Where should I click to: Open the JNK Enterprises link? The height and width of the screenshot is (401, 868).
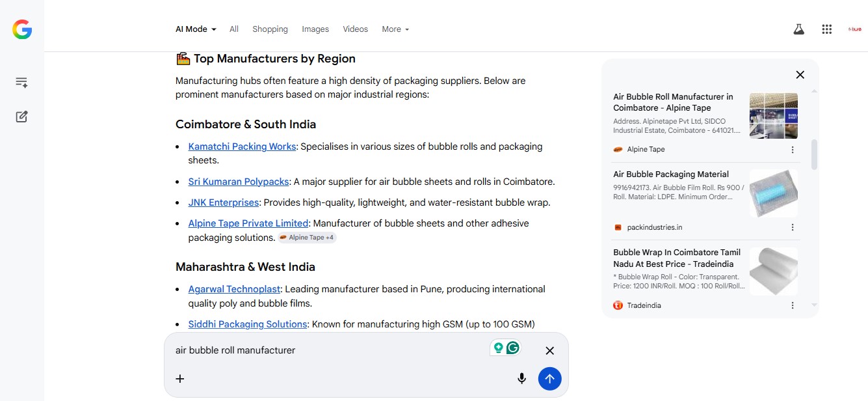(223, 202)
